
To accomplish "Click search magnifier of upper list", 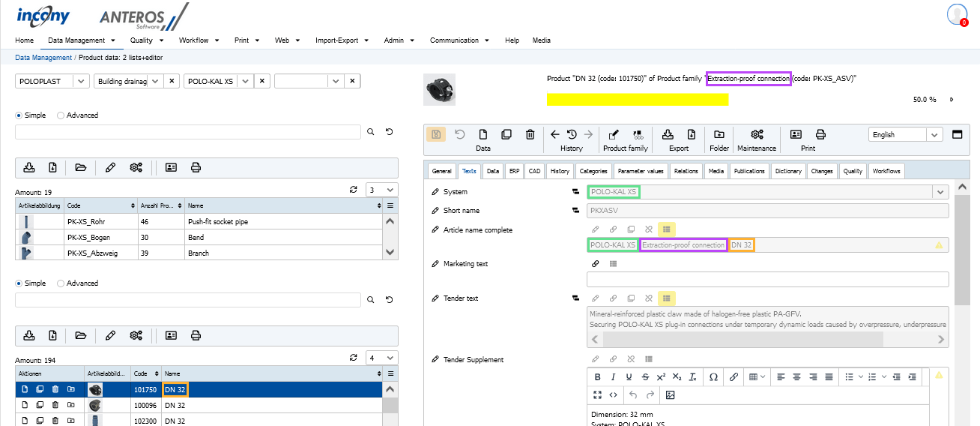I will [x=370, y=132].
